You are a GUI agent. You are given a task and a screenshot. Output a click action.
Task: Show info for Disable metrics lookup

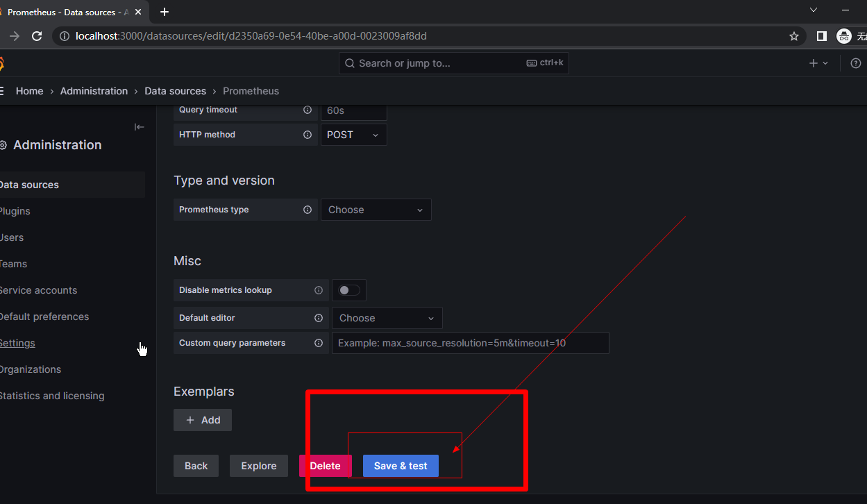pos(319,290)
